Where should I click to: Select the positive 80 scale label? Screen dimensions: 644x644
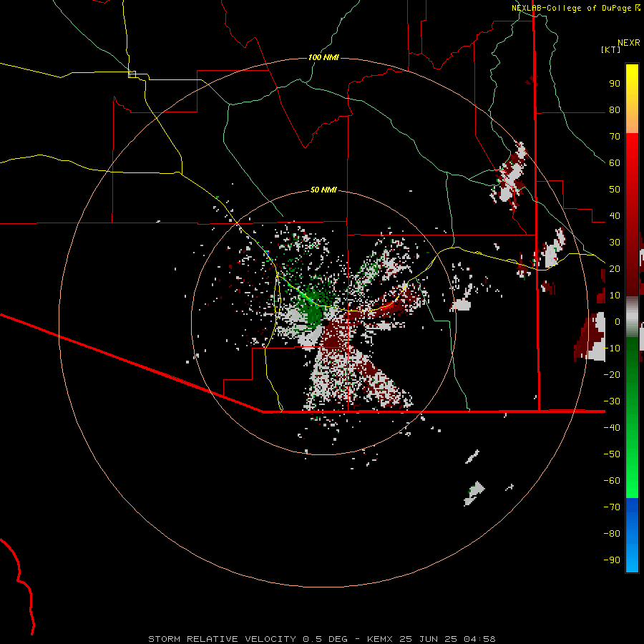click(615, 109)
